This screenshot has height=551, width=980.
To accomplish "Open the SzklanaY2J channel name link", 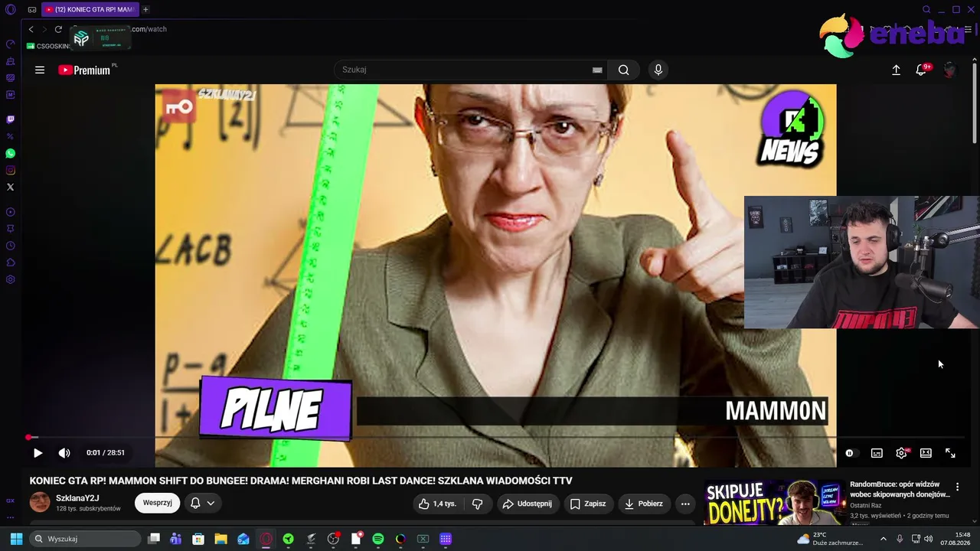I will 77,498.
